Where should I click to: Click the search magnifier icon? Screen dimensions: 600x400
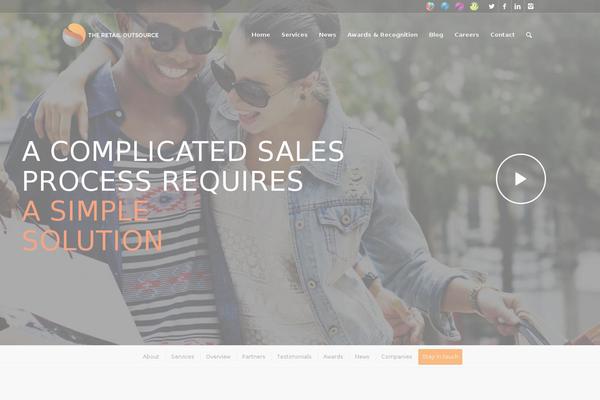pos(529,35)
